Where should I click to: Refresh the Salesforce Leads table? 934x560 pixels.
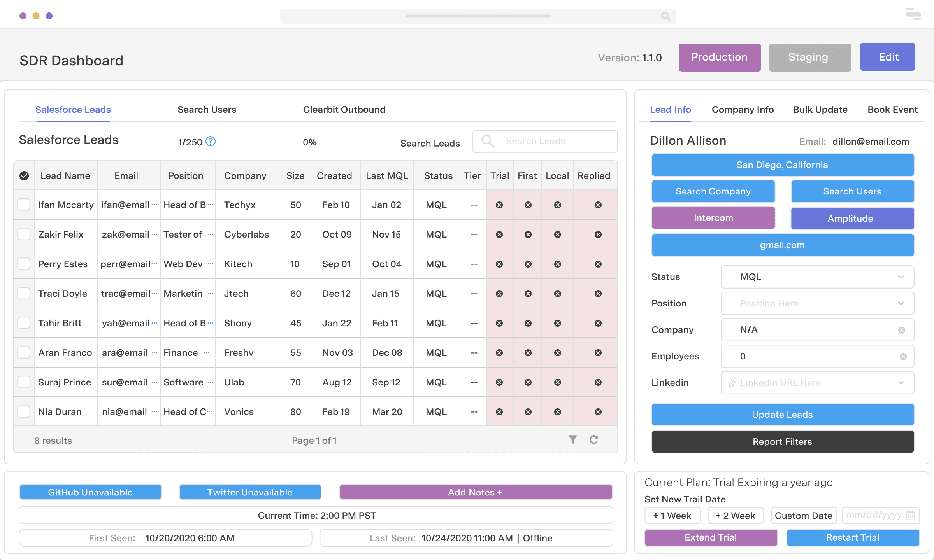[594, 439]
